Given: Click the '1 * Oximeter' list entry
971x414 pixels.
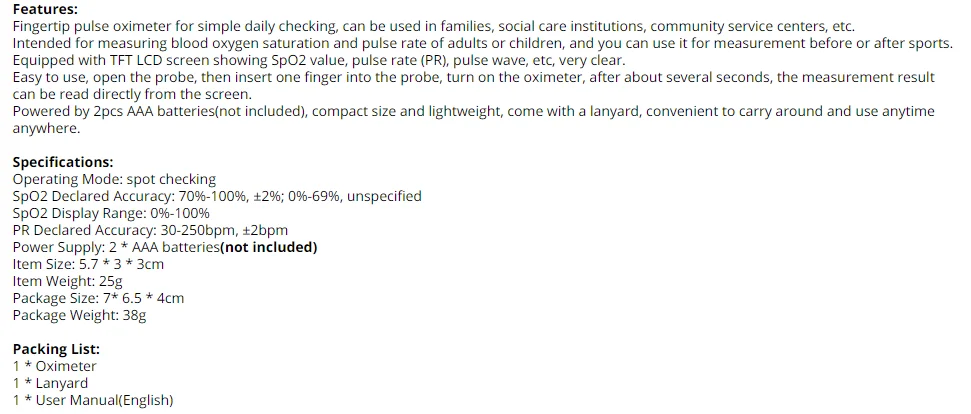Looking at the screenshot, I should [54, 366].
